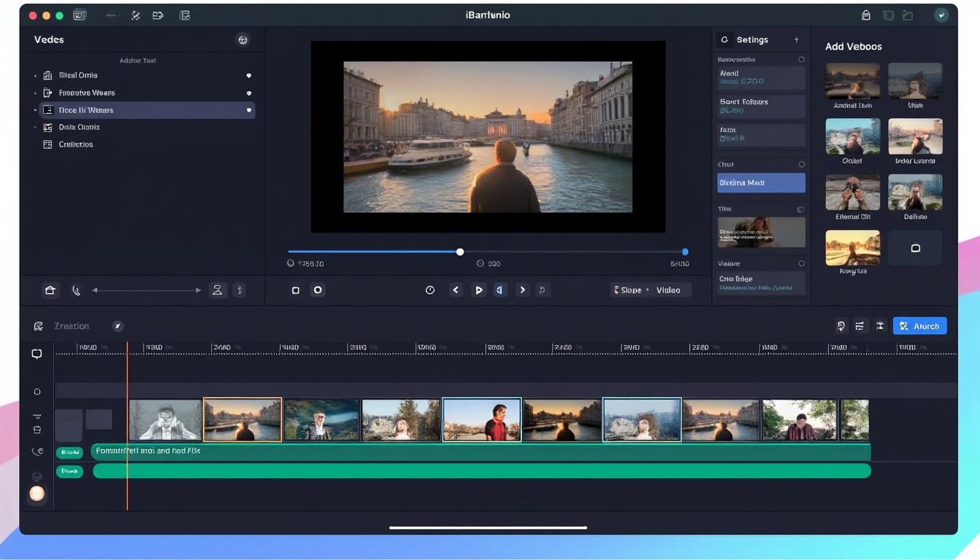Click the orange avatar at the timeline's bottom left
Image resolution: width=980 pixels, height=560 pixels.
[x=36, y=494]
